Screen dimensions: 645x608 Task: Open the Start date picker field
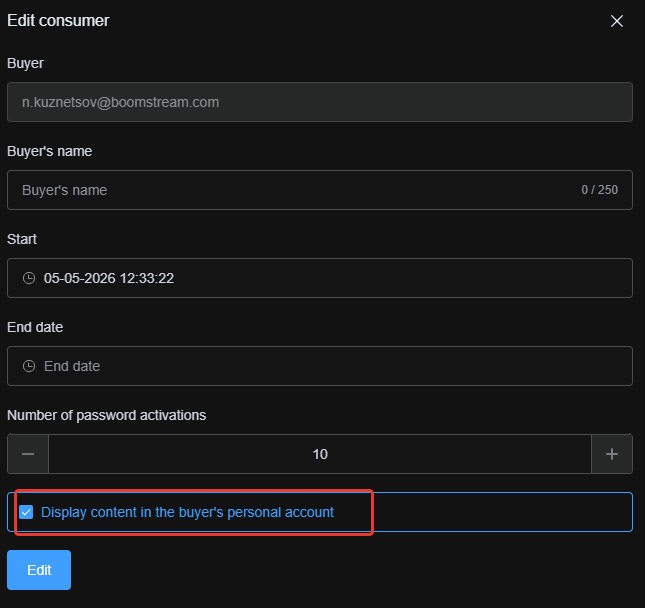point(320,278)
